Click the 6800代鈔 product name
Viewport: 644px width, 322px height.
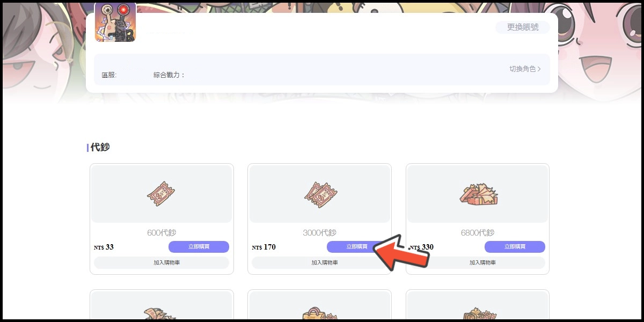(x=478, y=233)
